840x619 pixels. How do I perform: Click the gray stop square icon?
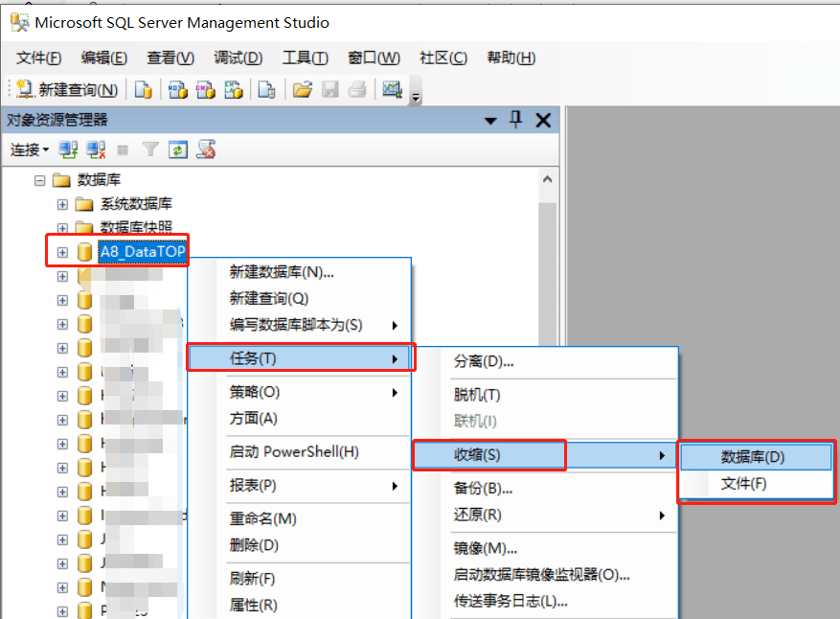coord(123,149)
